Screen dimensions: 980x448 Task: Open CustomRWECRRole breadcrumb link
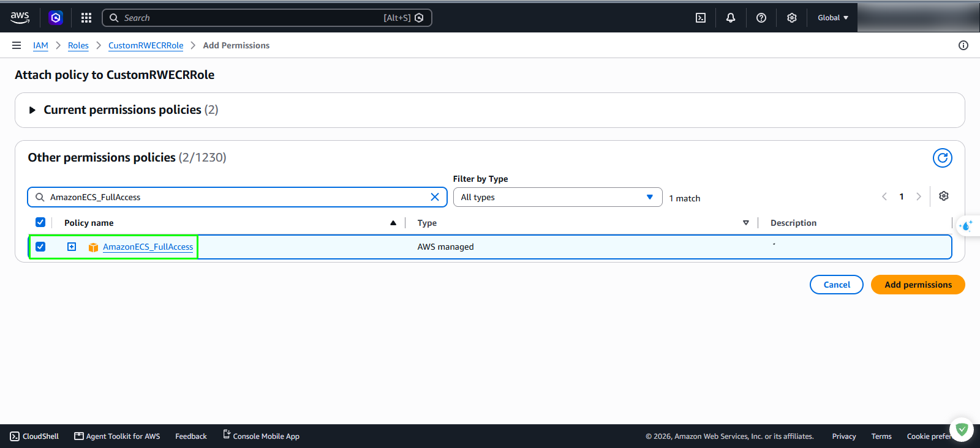tap(146, 45)
